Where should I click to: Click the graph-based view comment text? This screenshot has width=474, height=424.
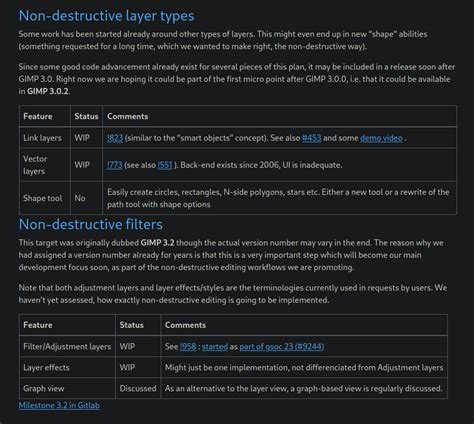coord(303,388)
